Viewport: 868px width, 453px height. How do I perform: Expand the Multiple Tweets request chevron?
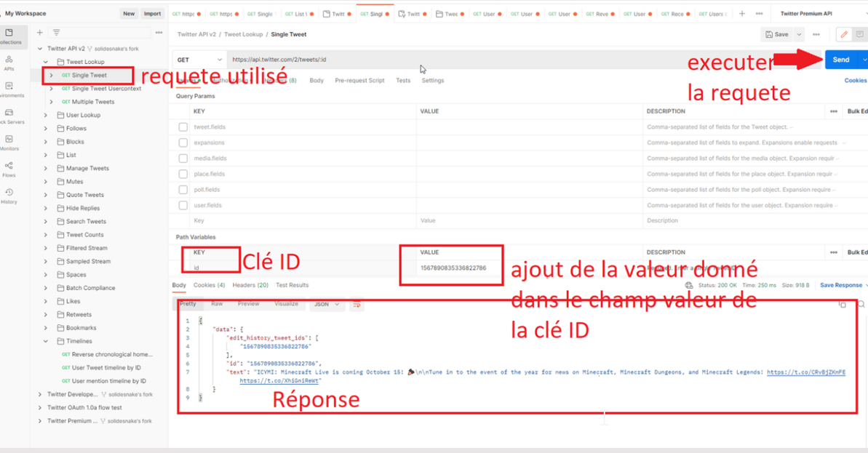tap(52, 102)
